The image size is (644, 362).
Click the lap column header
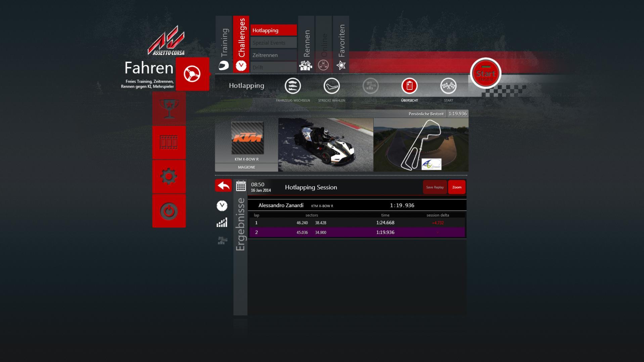point(257,215)
